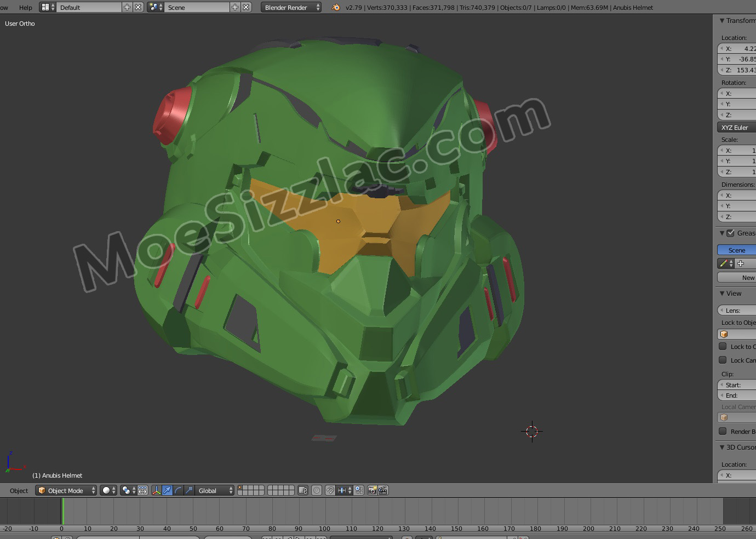Viewport: 756px width, 539px height.
Task: Click the Blender logo icon in header
Action: (x=335, y=7)
